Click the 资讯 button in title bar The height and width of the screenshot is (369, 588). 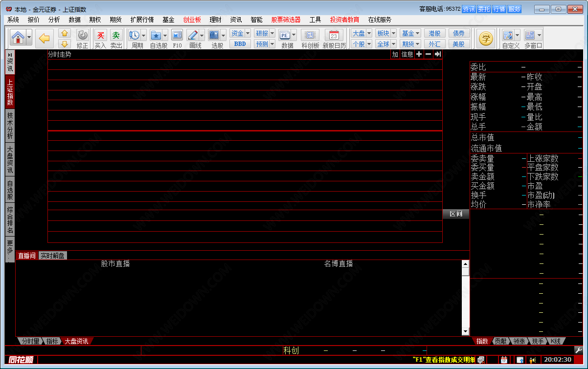(469, 9)
